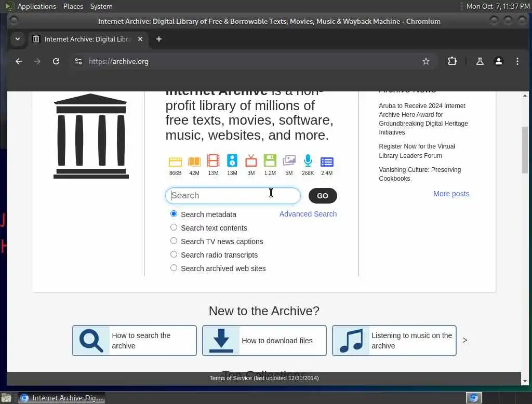
Task: Reload the archive.org page
Action: (x=56, y=61)
